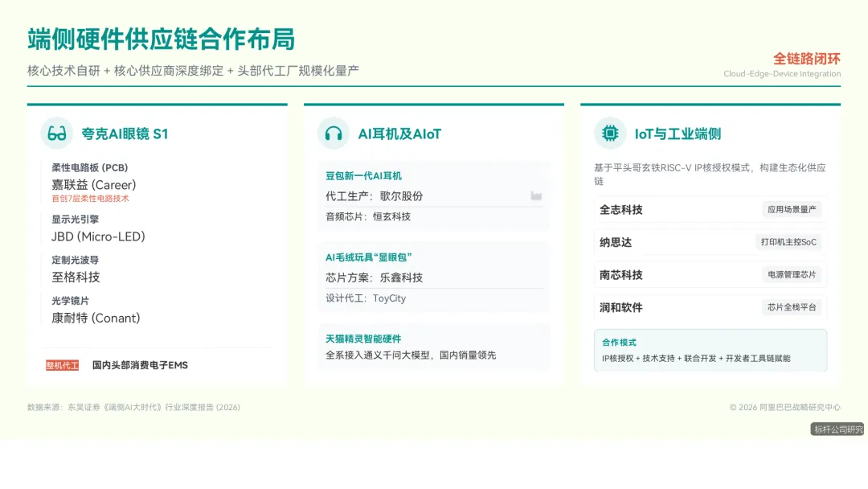Click the chip icon beside IoT与工业端侧
The image size is (868, 489).
(610, 134)
